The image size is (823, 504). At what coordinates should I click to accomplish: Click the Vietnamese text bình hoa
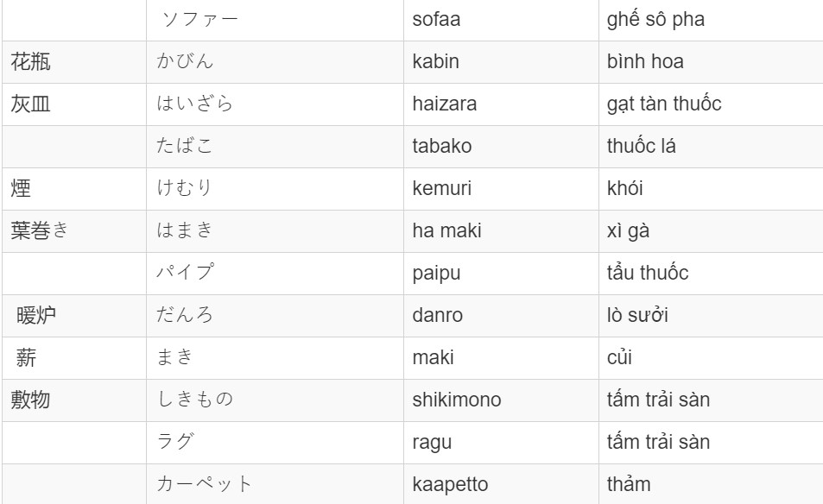tap(645, 62)
